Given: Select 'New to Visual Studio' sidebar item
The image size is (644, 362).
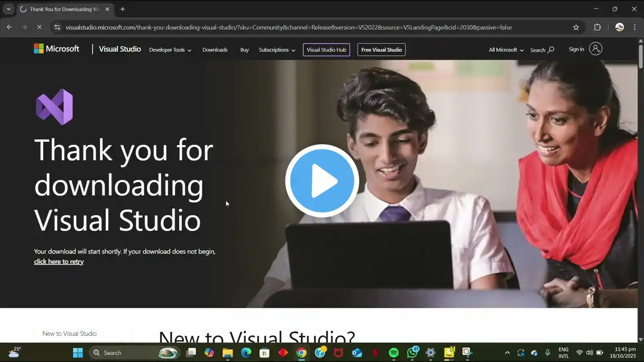Looking at the screenshot, I should [x=69, y=333].
